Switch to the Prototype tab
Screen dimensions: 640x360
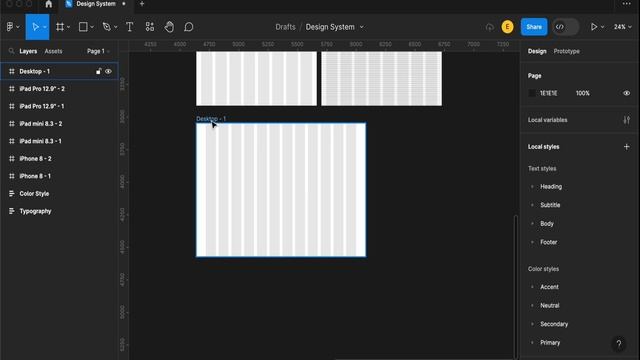tap(567, 51)
